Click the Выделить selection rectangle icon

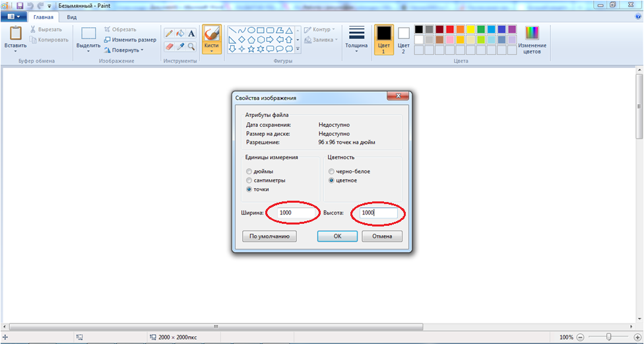[x=88, y=34]
